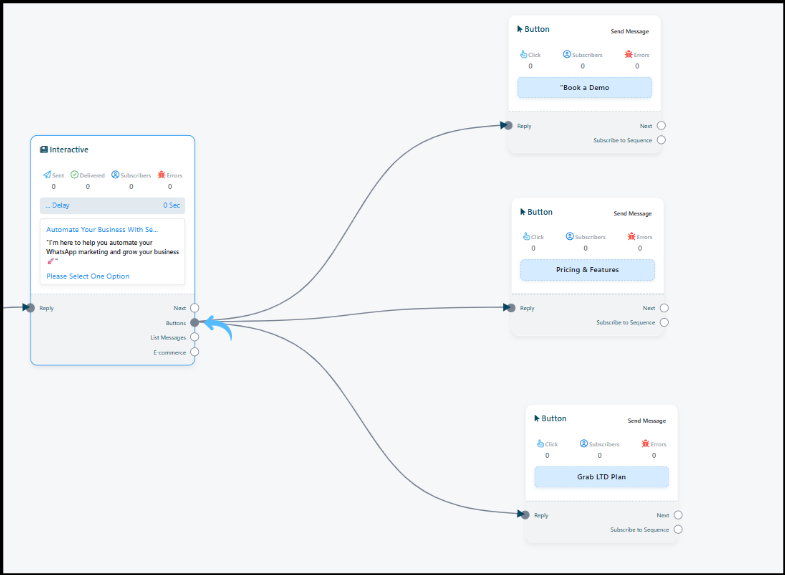785x575 pixels.
Task: Click the Subscribers icon in Pricing & Features node
Action: 569,236
